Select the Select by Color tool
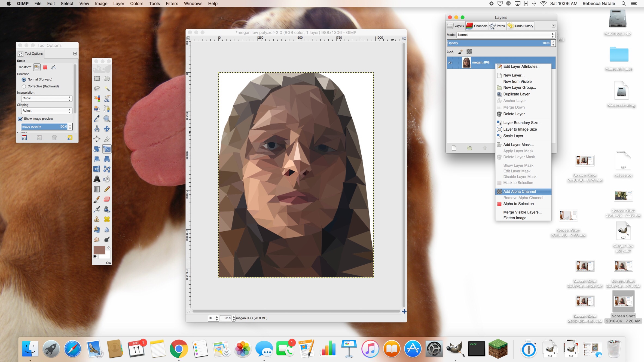This screenshot has width=644, height=362. point(97,99)
